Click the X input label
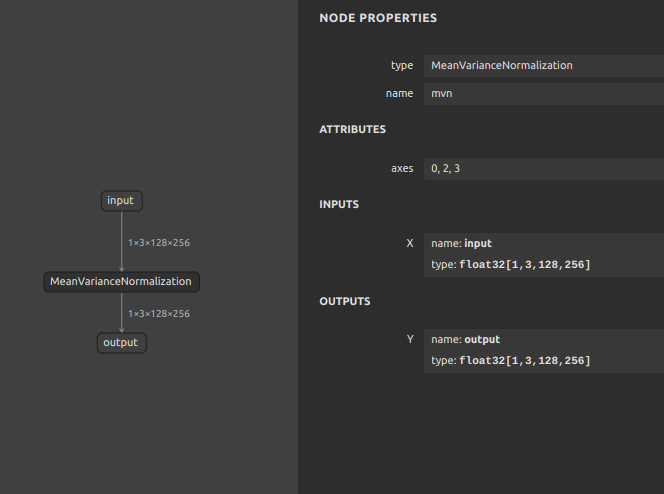 410,243
